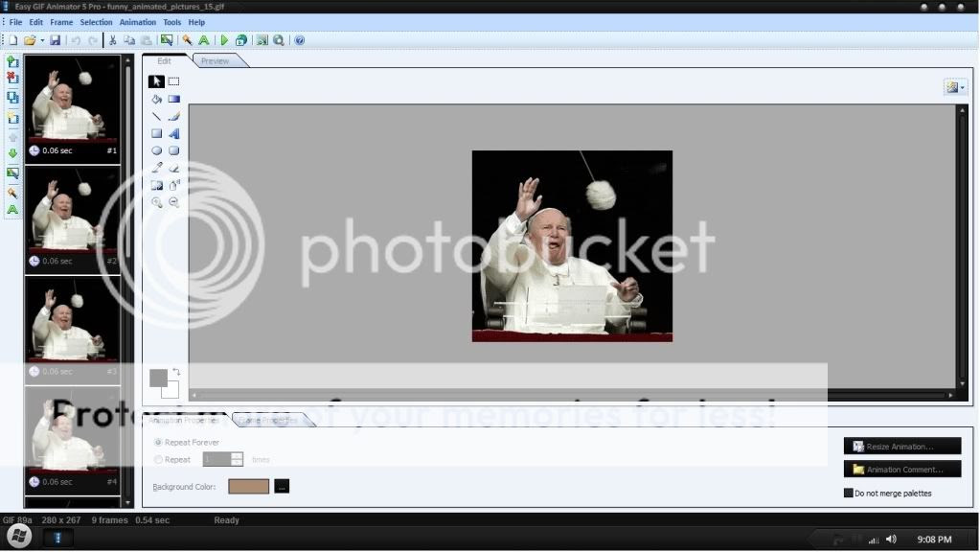Click the Copy icon in the toolbar
This screenshot has width=980, height=552.
[x=129, y=40]
